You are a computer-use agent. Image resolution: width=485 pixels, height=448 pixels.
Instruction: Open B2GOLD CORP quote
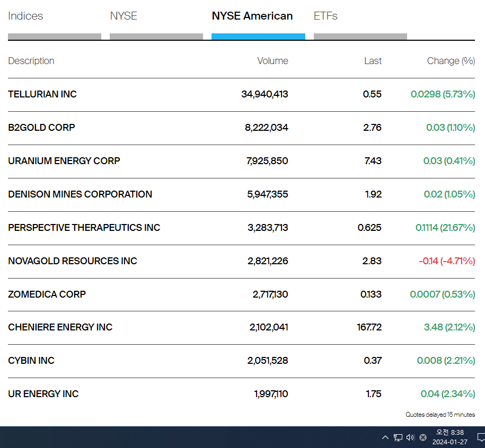click(41, 128)
